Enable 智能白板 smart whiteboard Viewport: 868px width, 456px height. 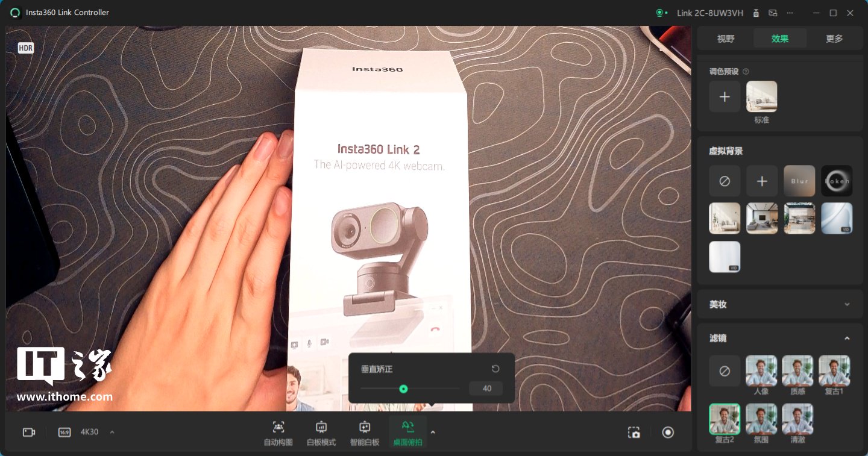pos(365,433)
